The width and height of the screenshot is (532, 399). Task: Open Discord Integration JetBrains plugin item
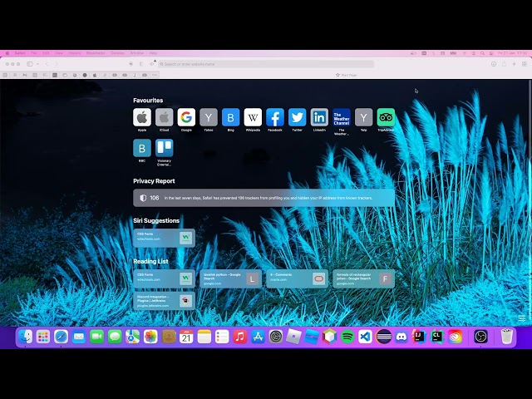coord(165,301)
